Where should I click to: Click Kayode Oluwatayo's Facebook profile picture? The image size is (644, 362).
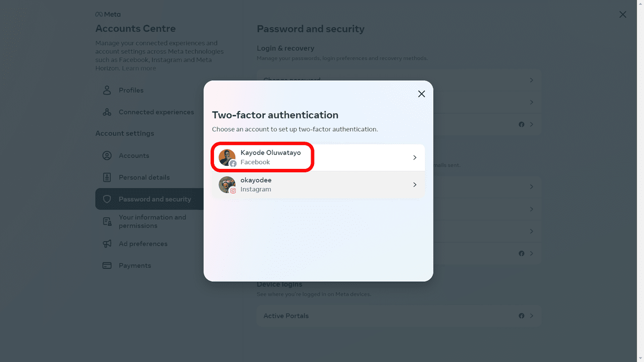click(x=227, y=157)
